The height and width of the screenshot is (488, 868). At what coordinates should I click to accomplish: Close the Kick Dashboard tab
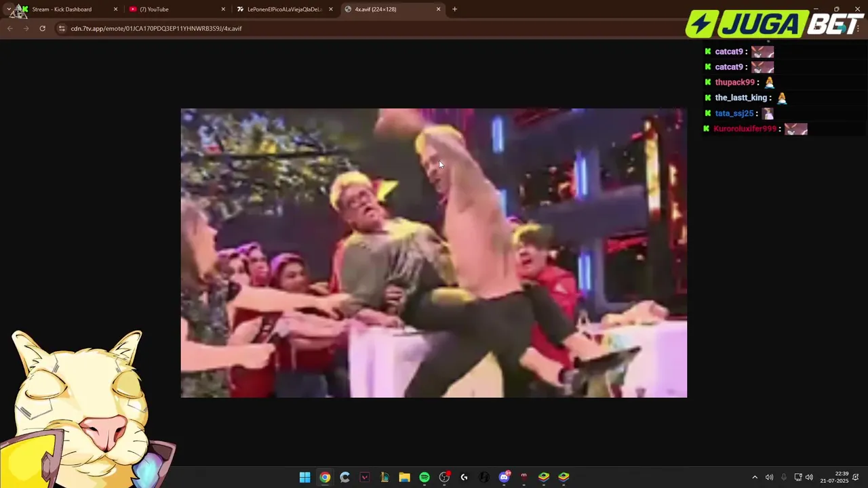click(115, 9)
